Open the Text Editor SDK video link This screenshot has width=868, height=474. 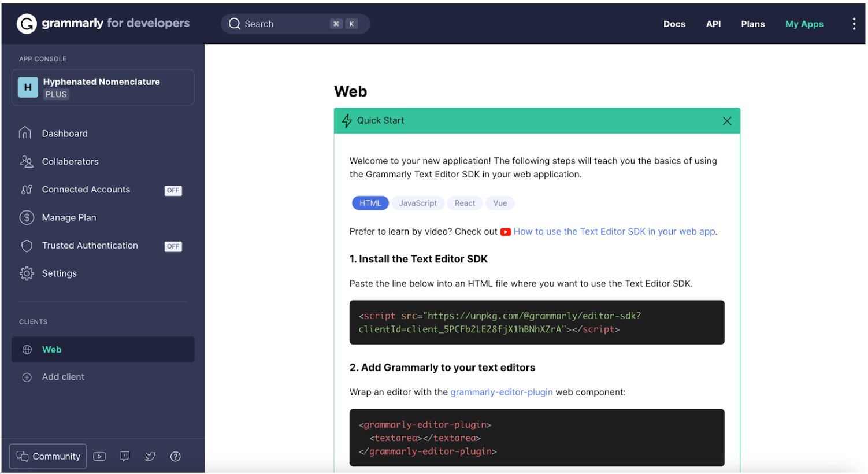[614, 231]
